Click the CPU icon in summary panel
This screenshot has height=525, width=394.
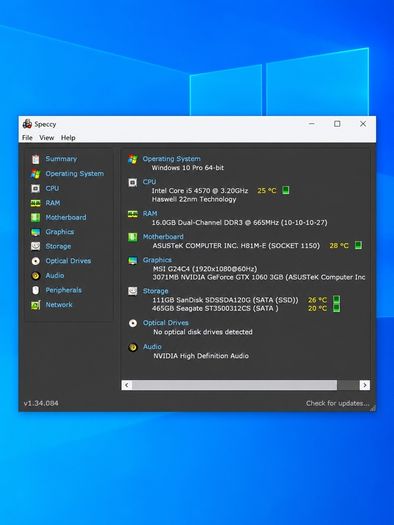pyautogui.click(x=133, y=182)
